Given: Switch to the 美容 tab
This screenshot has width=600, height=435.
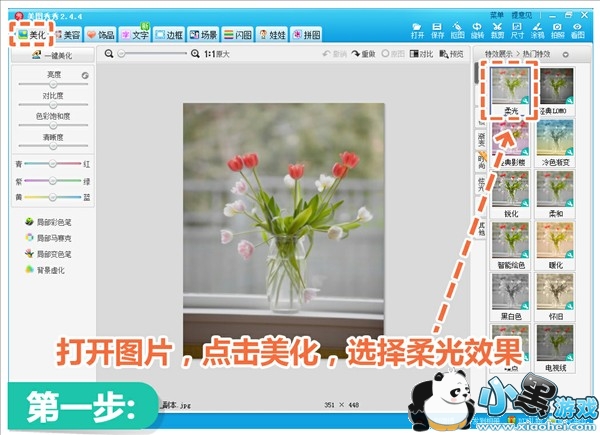Looking at the screenshot, I should tap(67, 35).
